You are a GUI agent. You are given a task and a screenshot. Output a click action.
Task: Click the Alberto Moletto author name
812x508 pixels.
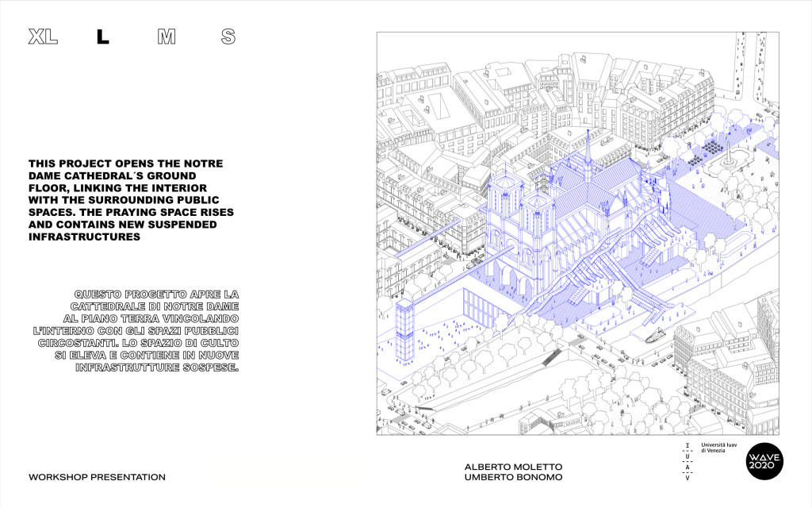511,467
